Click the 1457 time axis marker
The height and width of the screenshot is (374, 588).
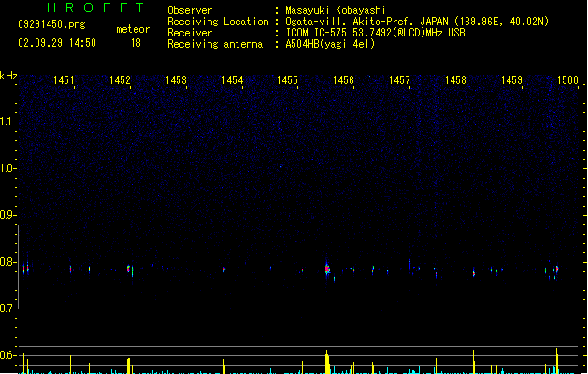click(399, 80)
